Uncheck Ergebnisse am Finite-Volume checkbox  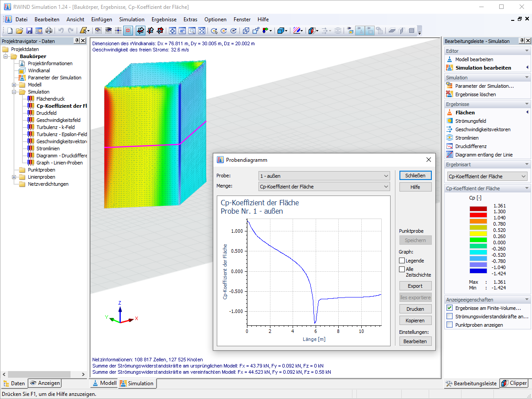pyautogui.click(x=450, y=308)
